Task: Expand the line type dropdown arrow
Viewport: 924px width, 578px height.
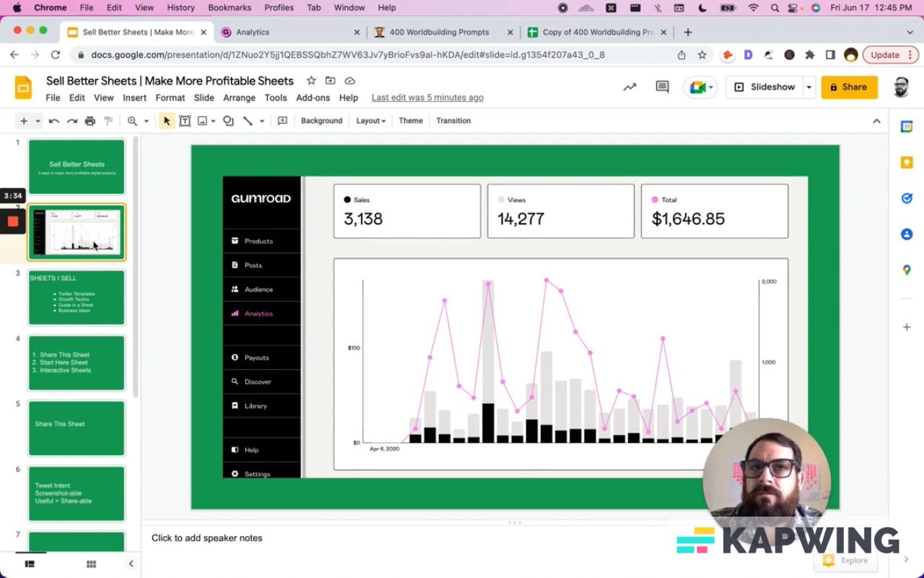Action: click(261, 121)
